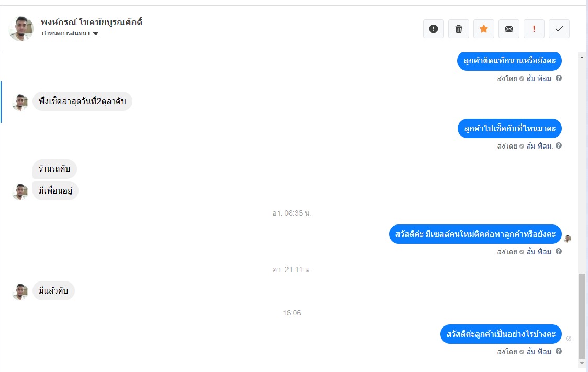
Task: Open the กำหนดการสนทนา dropdown arrow
Action: click(x=96, y=33)
